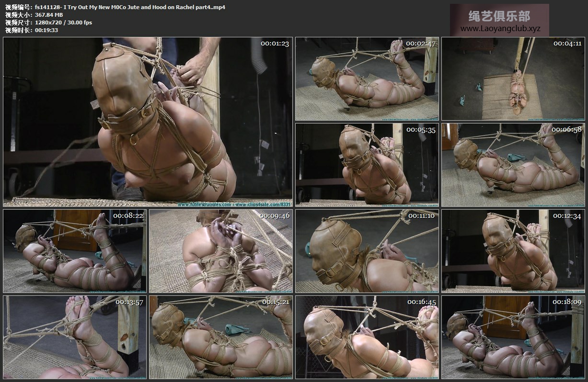Viewport: 588px width, 382px height.
Task: Click the 367.84 MB file size line
Action: (49, 15)
